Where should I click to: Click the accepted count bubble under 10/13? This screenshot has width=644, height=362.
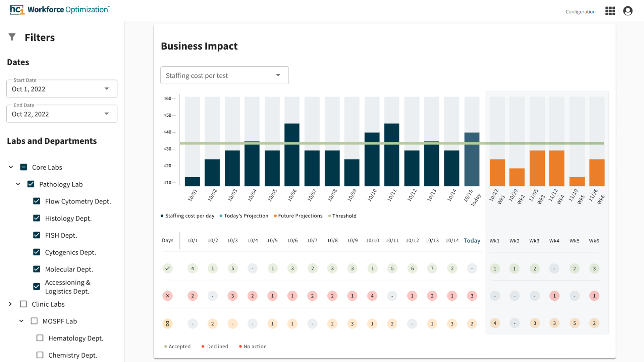tap(432, 268)
